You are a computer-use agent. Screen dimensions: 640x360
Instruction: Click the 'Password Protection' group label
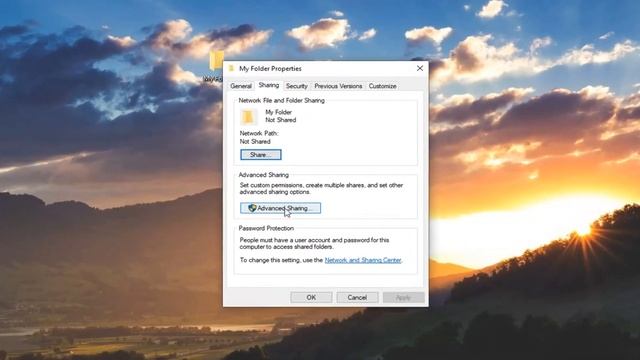(266, 228)
